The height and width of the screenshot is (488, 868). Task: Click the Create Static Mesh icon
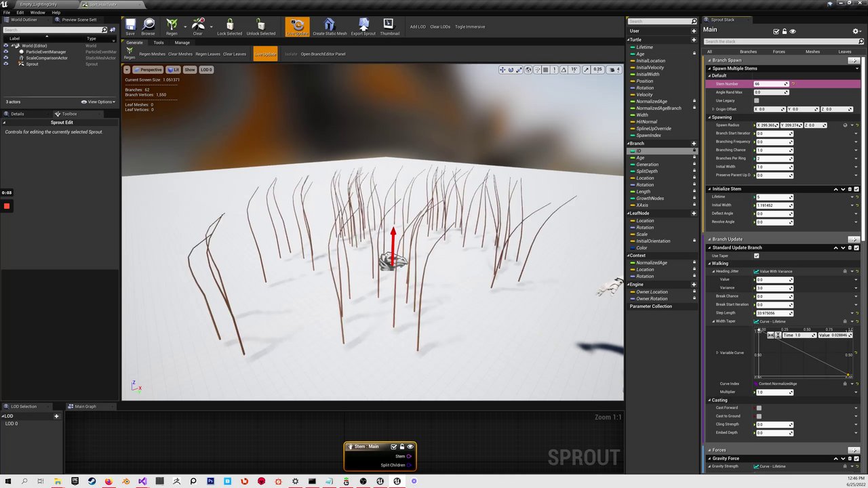[x=330, y=26]
